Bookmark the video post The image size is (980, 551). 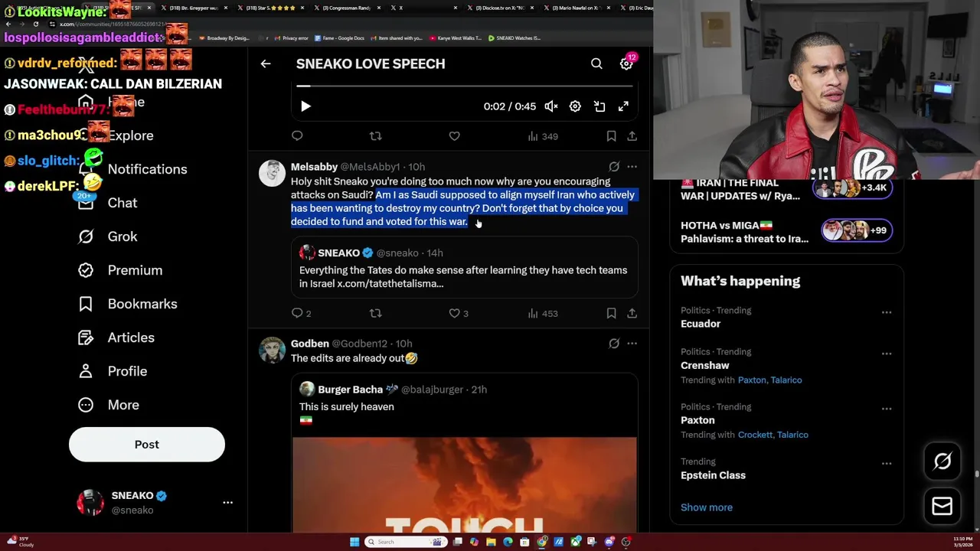pyautogui.click(x=611, y=135)
